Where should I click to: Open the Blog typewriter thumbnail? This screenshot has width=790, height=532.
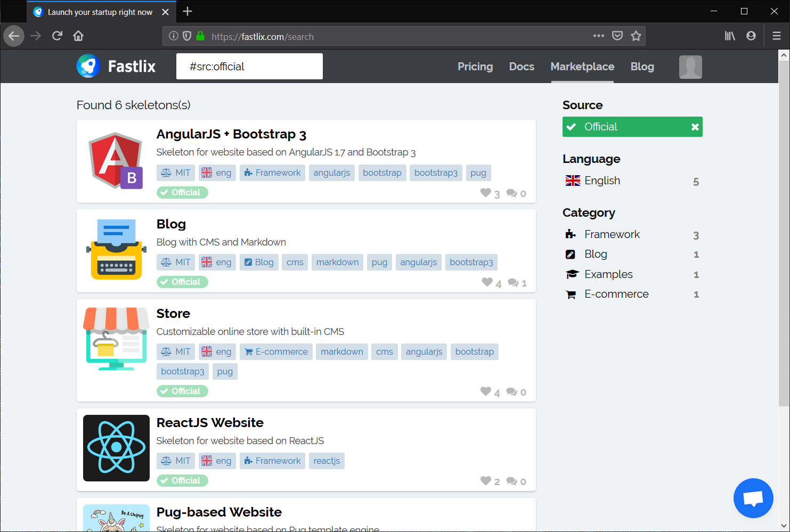(x=116, y=249)
